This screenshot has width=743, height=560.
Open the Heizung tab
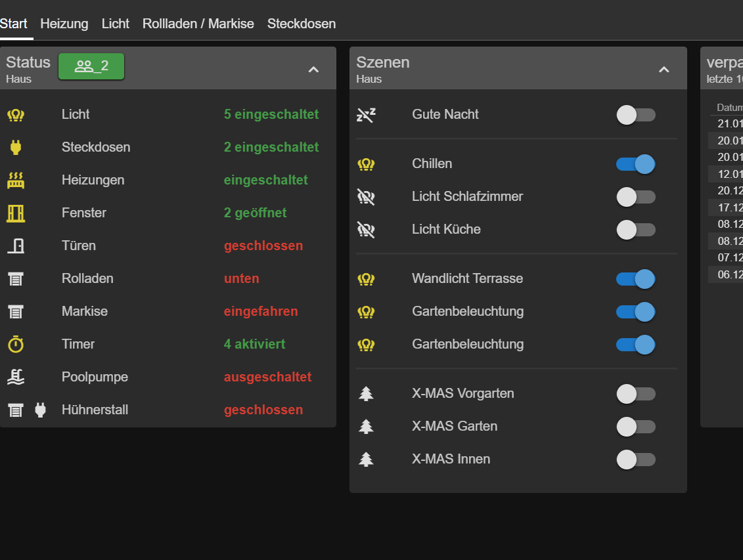click(x=64, y=24)
